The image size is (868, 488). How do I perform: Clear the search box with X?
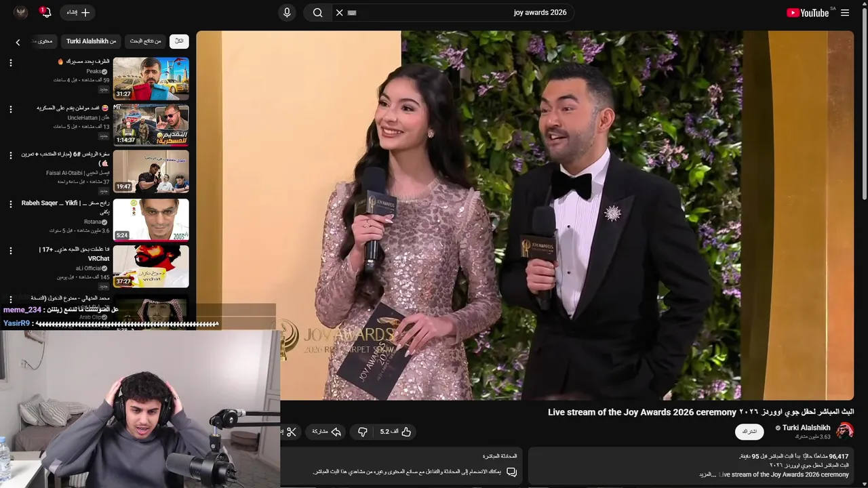click(x=340, y=12)
